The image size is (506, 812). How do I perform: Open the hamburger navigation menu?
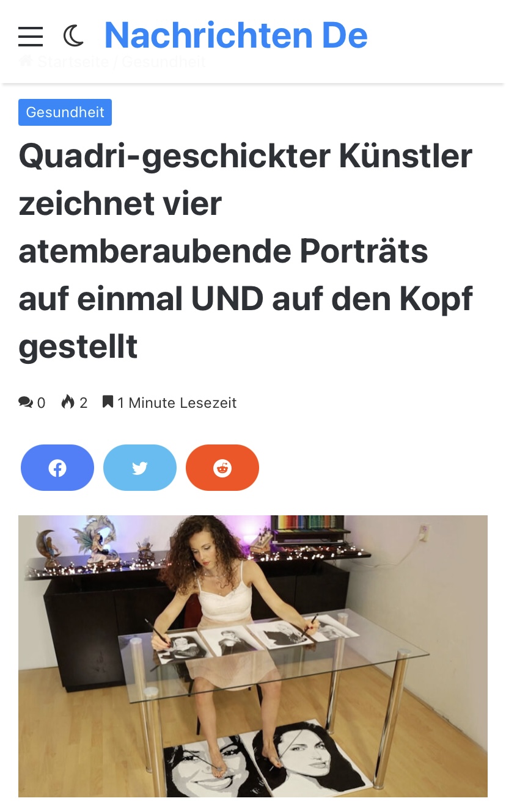pyautogui.click(x=31, y=37)
